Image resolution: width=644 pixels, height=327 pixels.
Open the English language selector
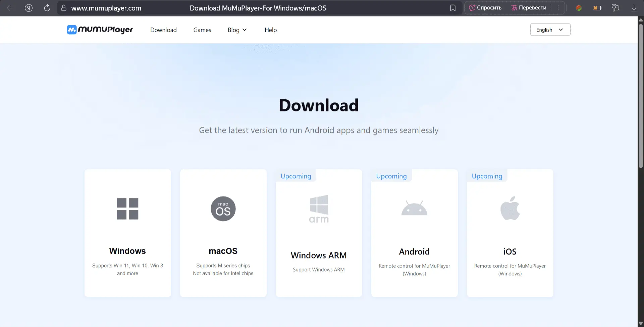[550, 30]
